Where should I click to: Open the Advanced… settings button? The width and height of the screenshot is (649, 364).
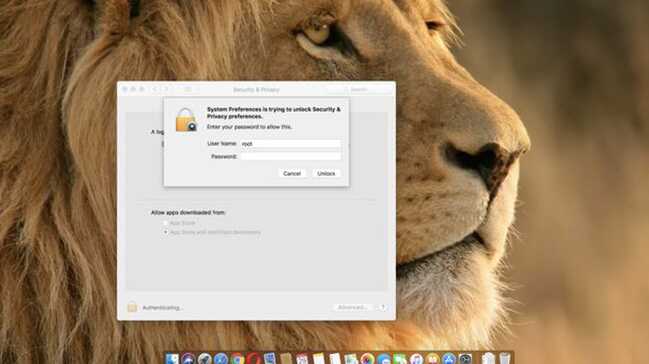pyautogui.click(x=352, y=308)
